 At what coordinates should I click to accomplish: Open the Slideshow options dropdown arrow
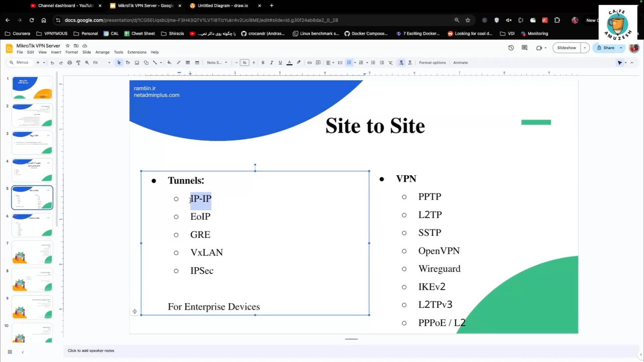[585, 48]
